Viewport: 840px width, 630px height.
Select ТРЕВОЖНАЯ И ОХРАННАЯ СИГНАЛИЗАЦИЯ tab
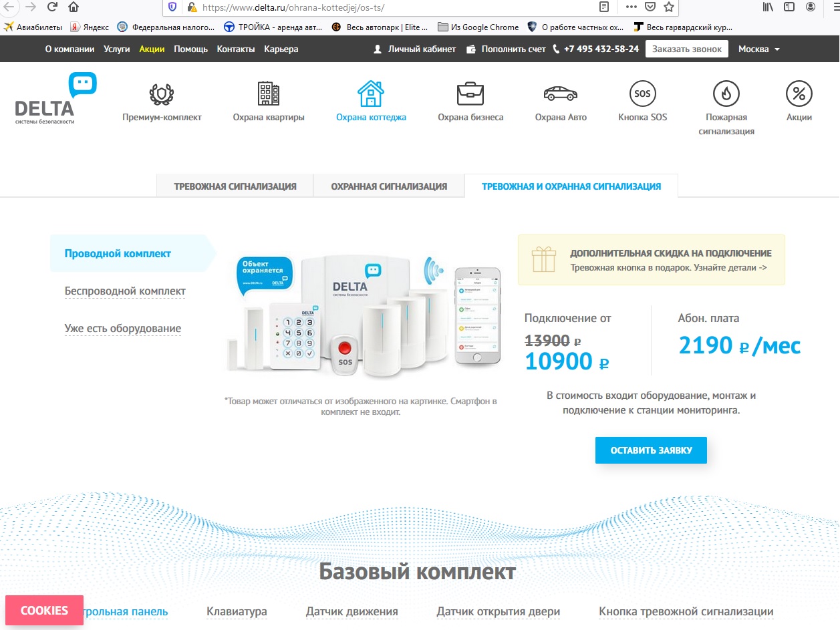(x=571, y=186)
